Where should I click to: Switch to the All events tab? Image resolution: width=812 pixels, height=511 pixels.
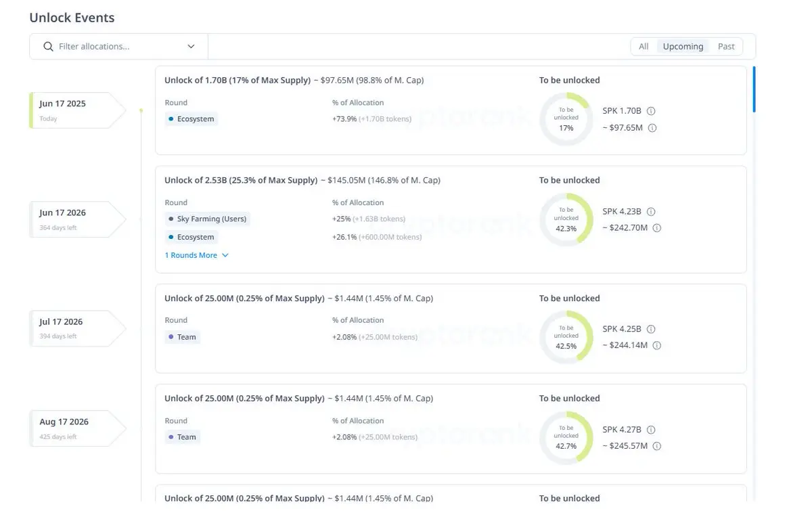(644, 47)
